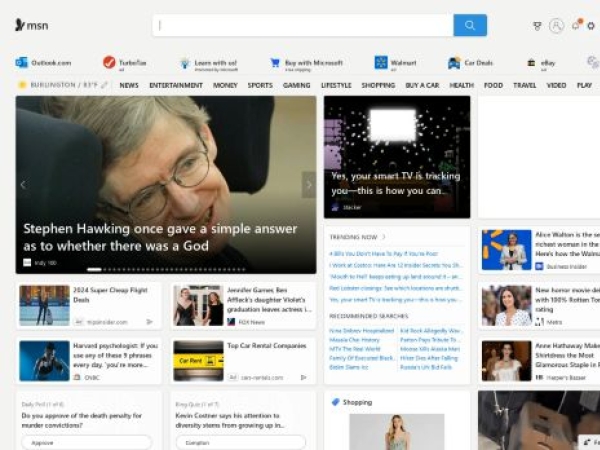
Task: Open Harvard psychologist phrases article
Action: click(x=116, y=355)
